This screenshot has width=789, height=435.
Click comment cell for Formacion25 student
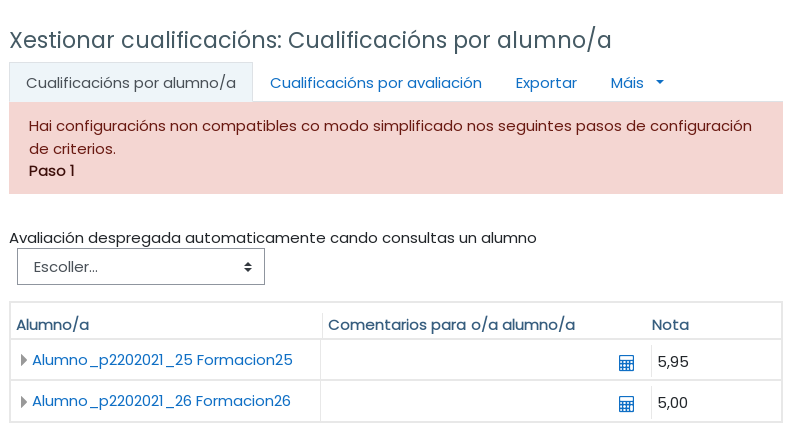pyautogui.click(x=465, y=361)
